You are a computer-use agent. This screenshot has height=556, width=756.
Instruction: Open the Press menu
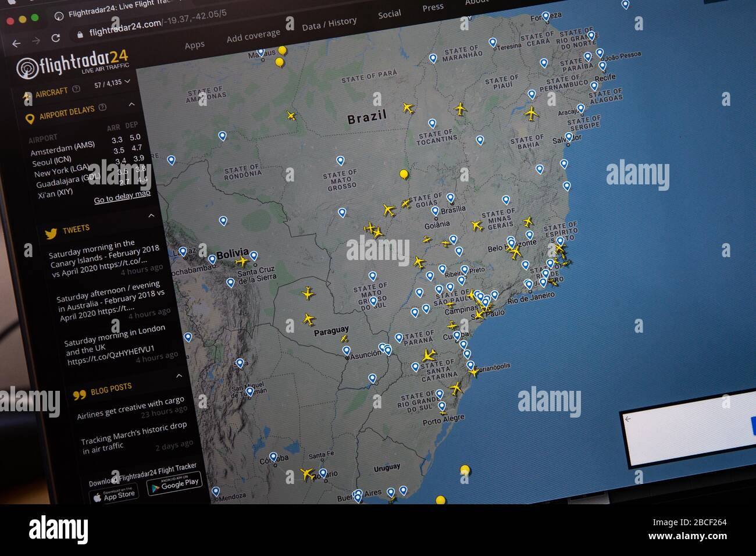(x=433, y=8)
